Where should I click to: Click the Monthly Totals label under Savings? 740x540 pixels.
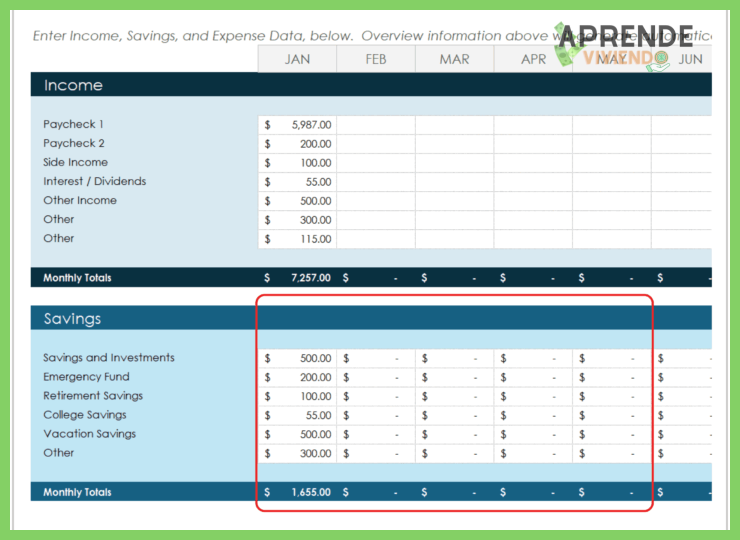click(x=77, y=492)
